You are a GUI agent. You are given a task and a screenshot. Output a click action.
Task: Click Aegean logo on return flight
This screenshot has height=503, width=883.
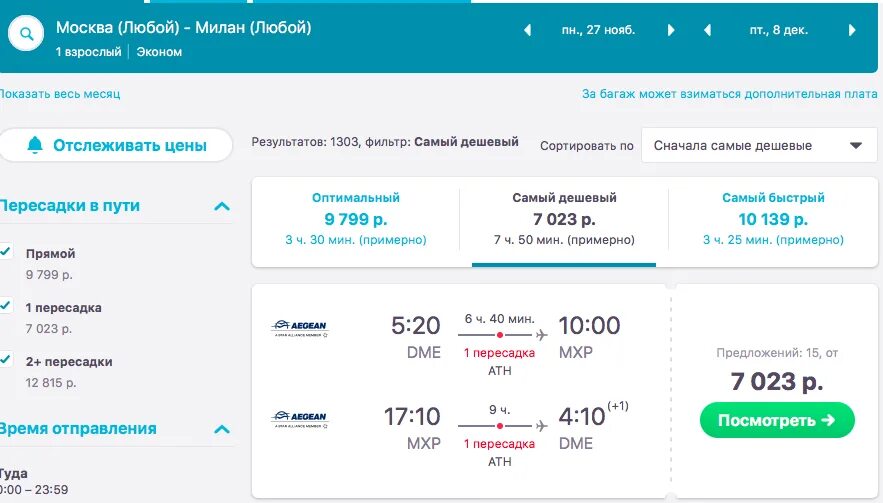(x=300, y=418)
